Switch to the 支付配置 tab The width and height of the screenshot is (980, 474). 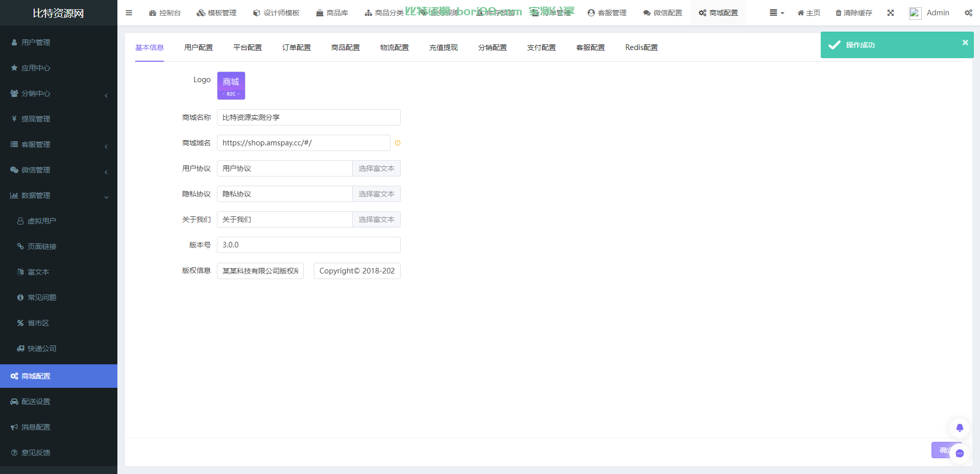point(542,47)
